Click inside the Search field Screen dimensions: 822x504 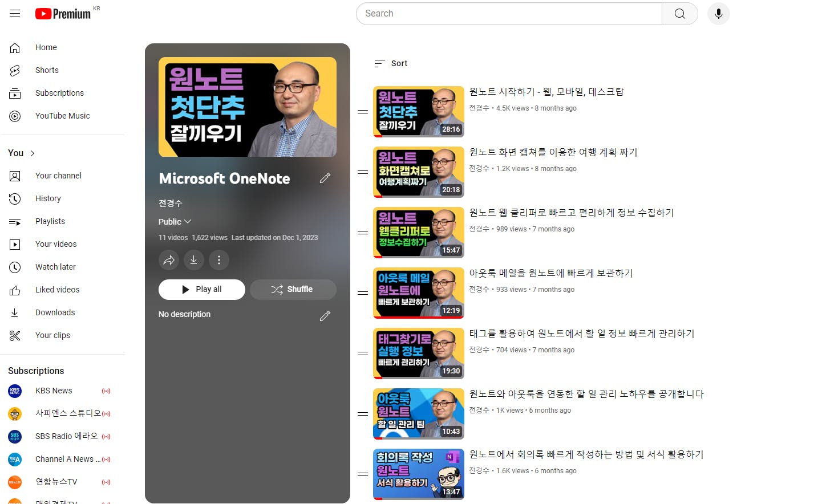pyautogui.click(x=509, y=14)
